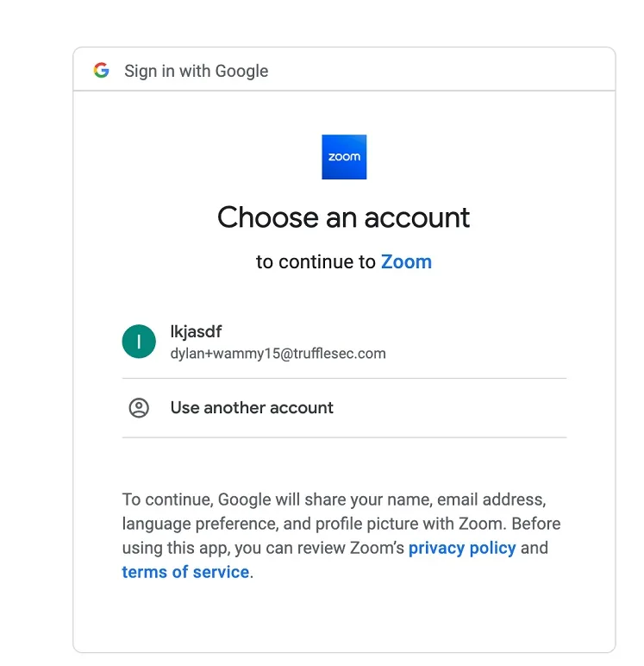
Task: Open Zoom's privacy policy link
Action: [x=462, y=548]
